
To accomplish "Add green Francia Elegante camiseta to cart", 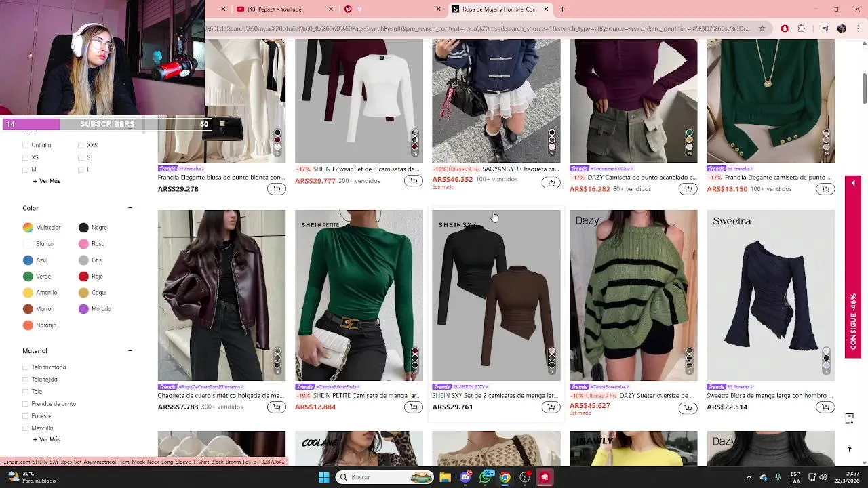I will coord(825,189).
